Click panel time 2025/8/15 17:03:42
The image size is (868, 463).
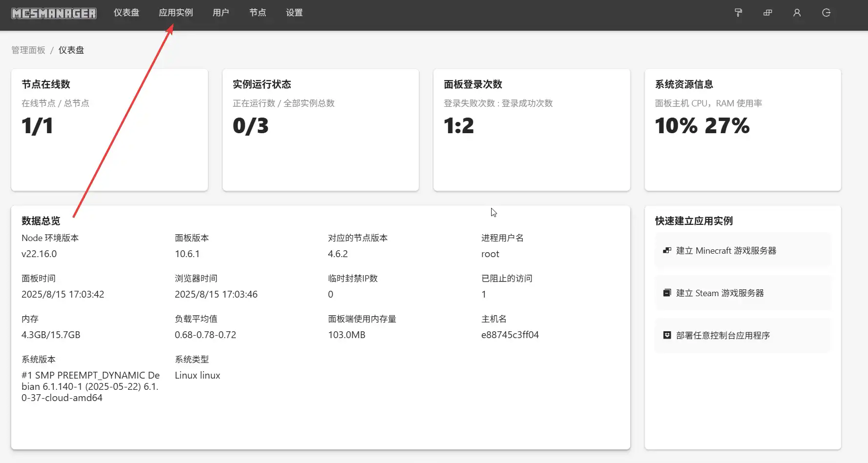(63, 294)
